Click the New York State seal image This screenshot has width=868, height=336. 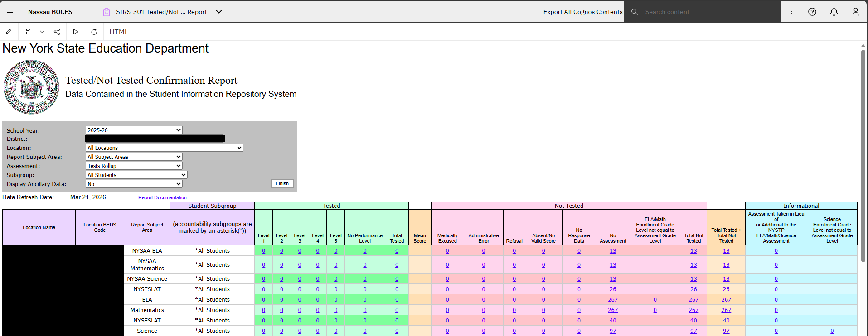pos(31,87)
